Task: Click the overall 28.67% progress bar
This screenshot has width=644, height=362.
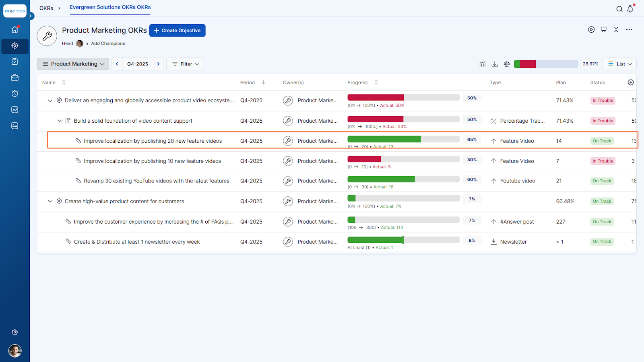Action: click(546, 64)
